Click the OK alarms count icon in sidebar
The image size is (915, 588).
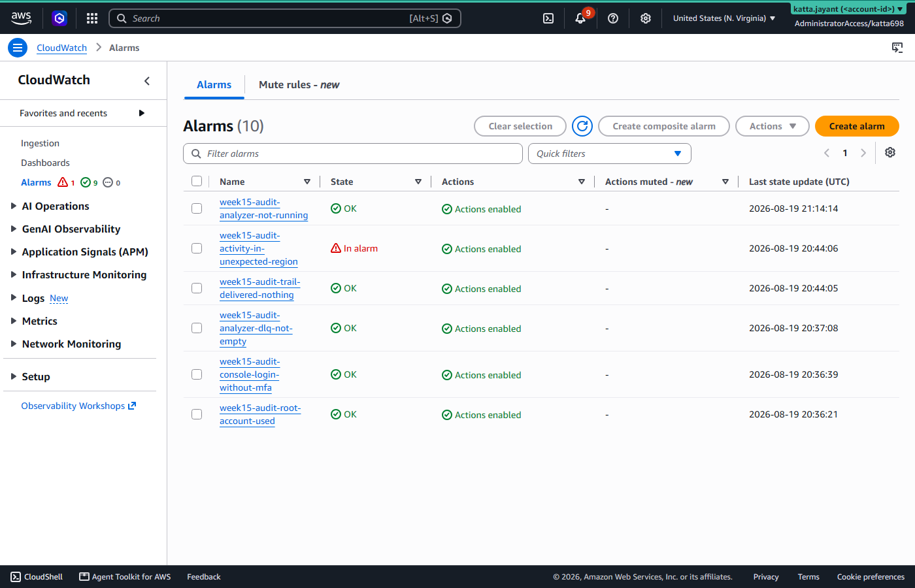[86, 182]
